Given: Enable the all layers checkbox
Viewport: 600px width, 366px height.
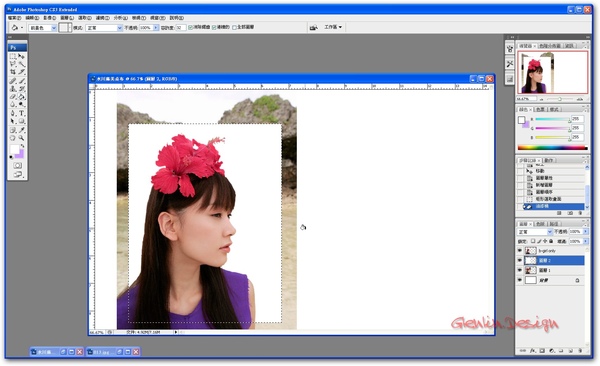Looking at the screenshot, I should 235,28.
